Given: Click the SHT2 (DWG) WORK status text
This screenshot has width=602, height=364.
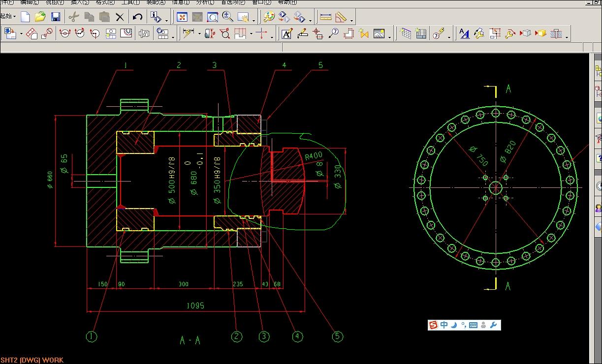Looking at the screenshot, I should coord(32,360).
